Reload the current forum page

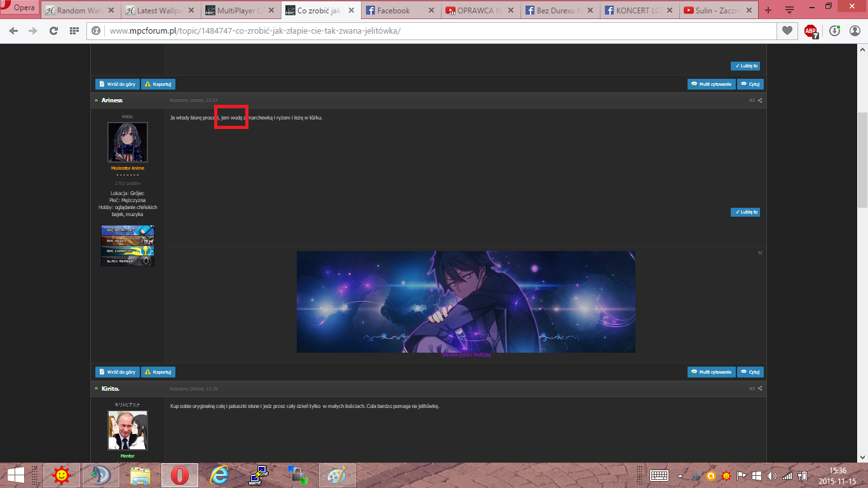53,30
